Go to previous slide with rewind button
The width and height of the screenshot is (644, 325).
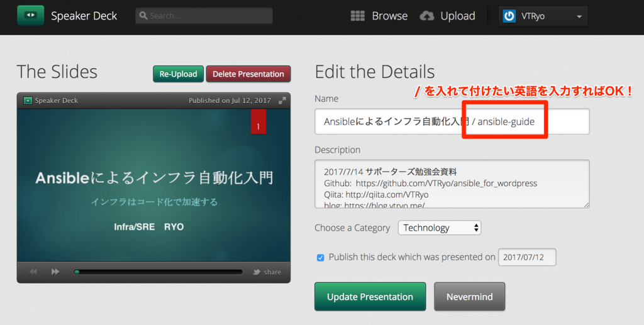pyautogui.click(x=33, y=272)
